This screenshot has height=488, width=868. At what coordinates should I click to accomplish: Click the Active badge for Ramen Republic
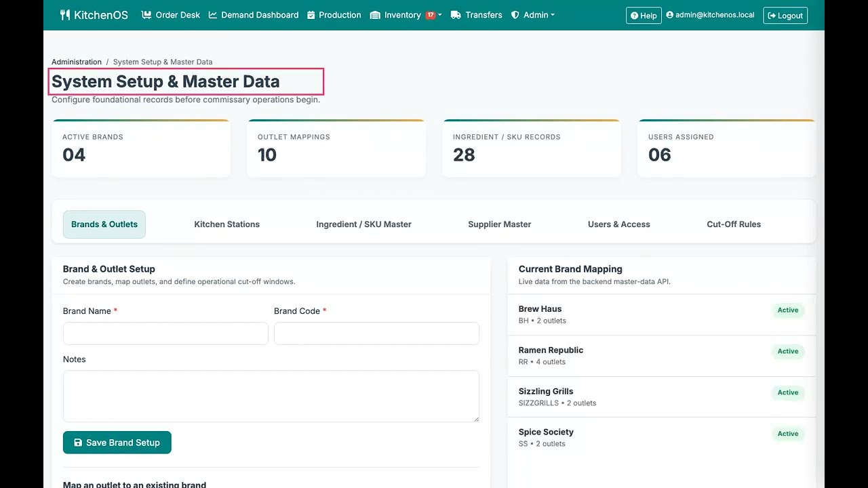(788, 352)
